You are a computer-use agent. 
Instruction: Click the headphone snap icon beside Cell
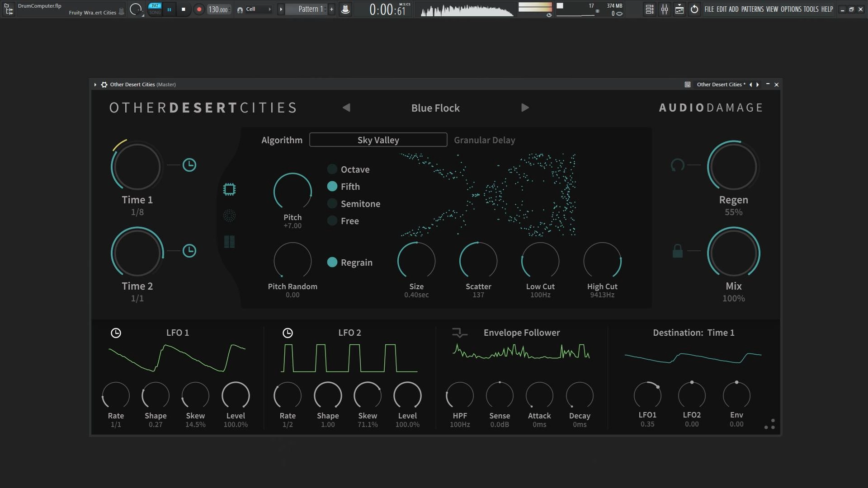coord(240,9)
